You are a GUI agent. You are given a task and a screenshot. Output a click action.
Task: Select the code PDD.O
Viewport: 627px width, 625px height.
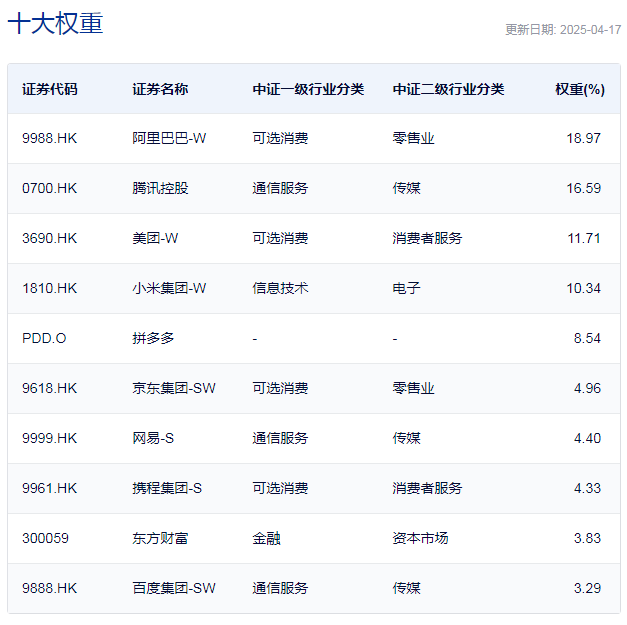click(x=44, y=338)
